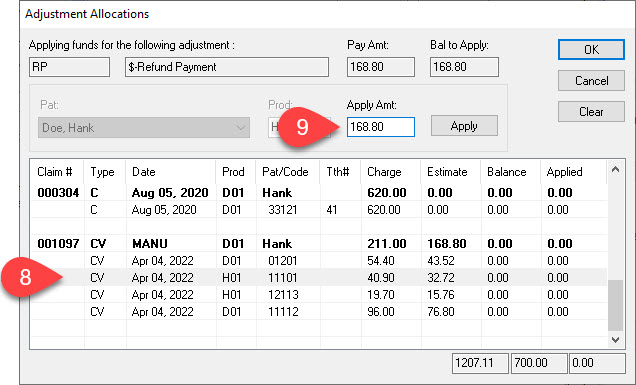The height and width of the screenshot is (385, 636).
Task: Select the row with code 11112
Action: pos(318,312)
